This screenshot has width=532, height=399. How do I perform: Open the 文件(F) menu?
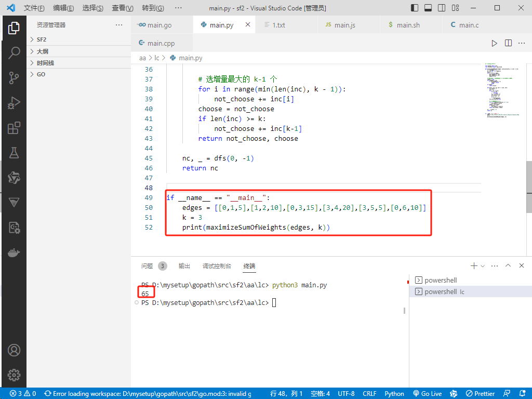click(x=34, y=8)
